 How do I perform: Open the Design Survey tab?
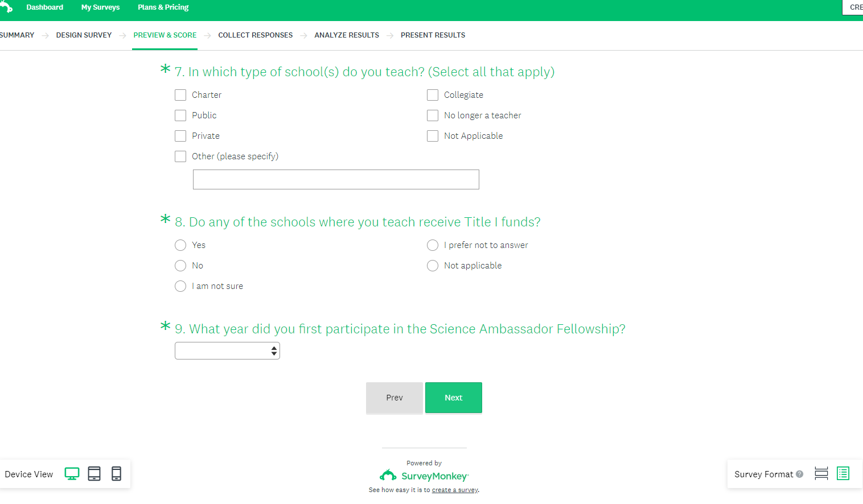click(84, 35)
